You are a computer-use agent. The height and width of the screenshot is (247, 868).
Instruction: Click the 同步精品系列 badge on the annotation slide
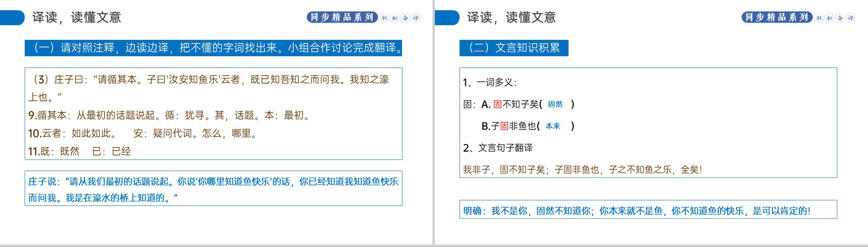[342, 17]
